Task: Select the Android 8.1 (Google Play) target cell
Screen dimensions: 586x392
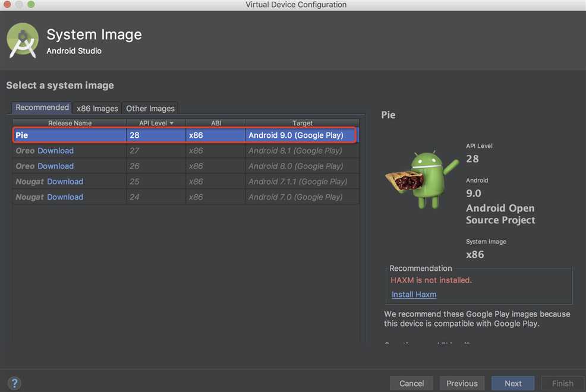Action: tap(303, 151)
